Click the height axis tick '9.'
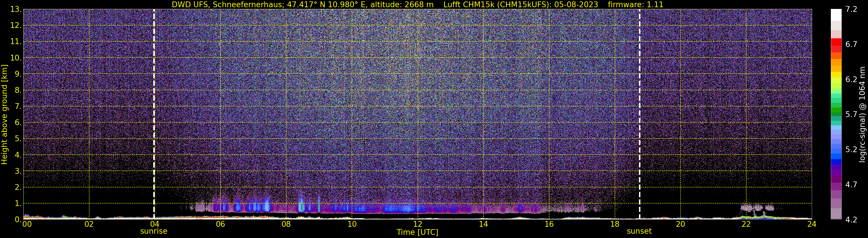 (x=18, y=74)
